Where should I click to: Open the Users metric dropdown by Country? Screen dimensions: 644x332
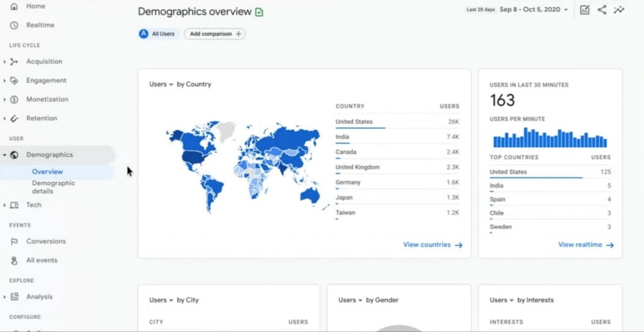tap(162, 84)
